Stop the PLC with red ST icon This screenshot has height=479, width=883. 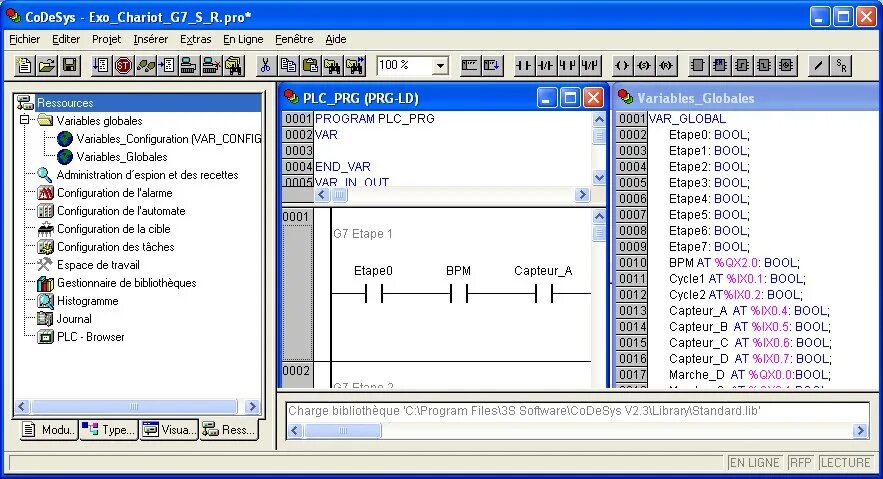(x=123, y=66)
